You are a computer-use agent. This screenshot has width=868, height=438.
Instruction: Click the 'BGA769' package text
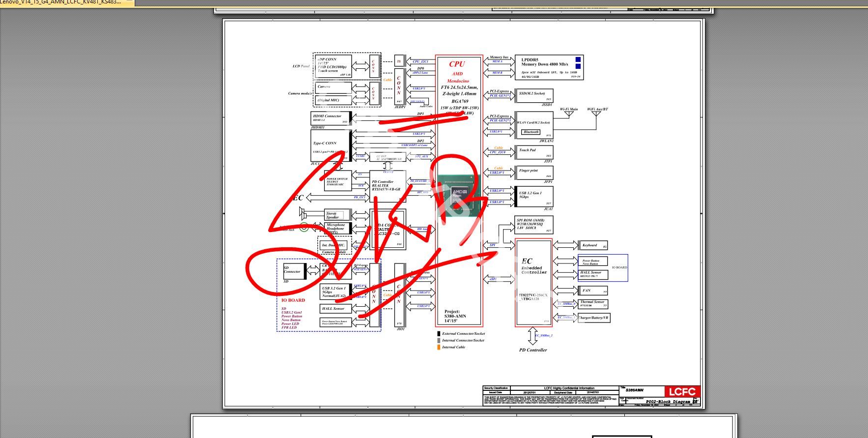pyautogui.click(x=459, y=101)
